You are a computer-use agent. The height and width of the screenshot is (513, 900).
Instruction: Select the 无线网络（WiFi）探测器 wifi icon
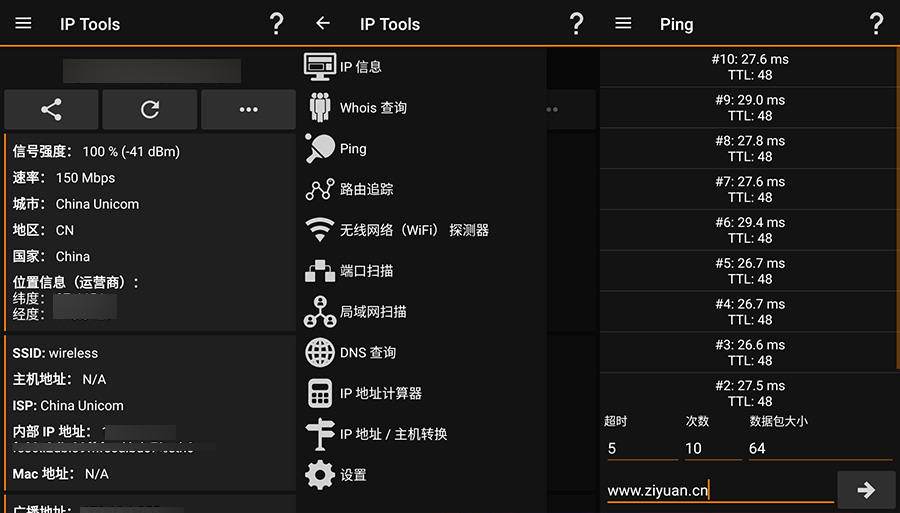point(320,230)
